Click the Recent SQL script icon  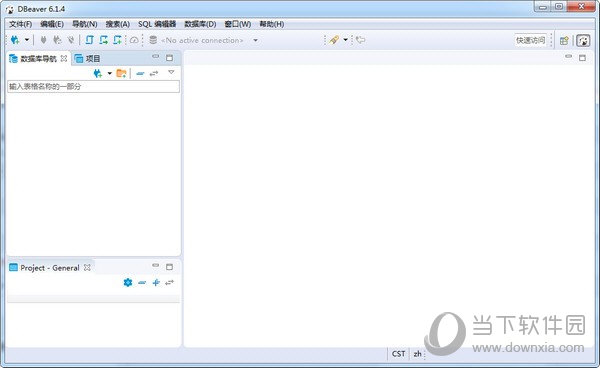(x=103, y=40)
